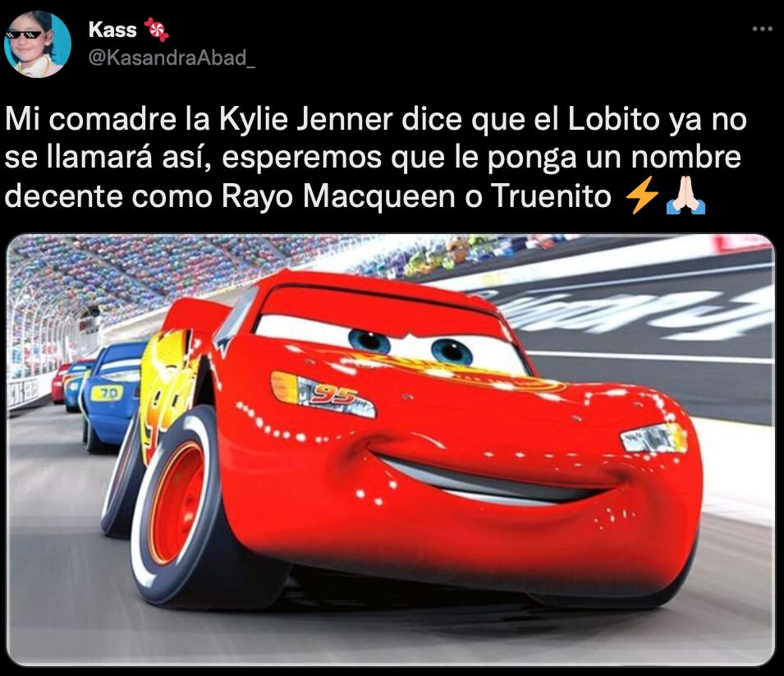
Task: Open the tweet's three-dot more options menu
Action: [x=763, y=29]
